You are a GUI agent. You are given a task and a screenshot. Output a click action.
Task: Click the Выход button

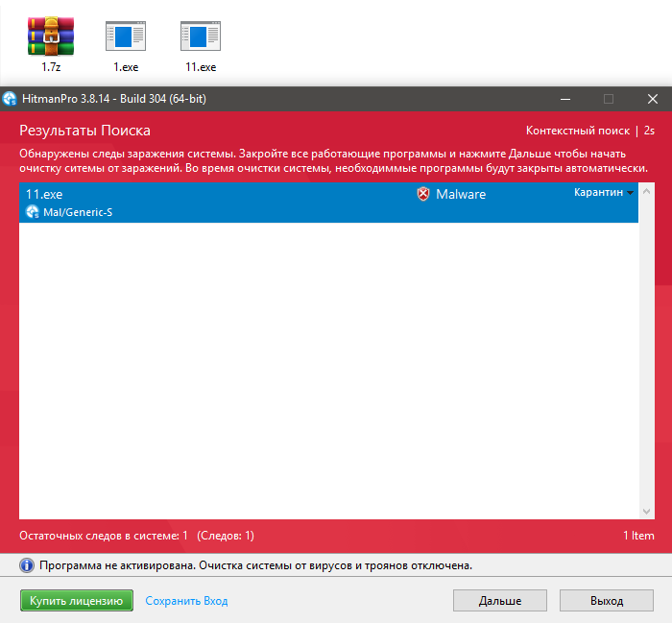pos(607,601)
